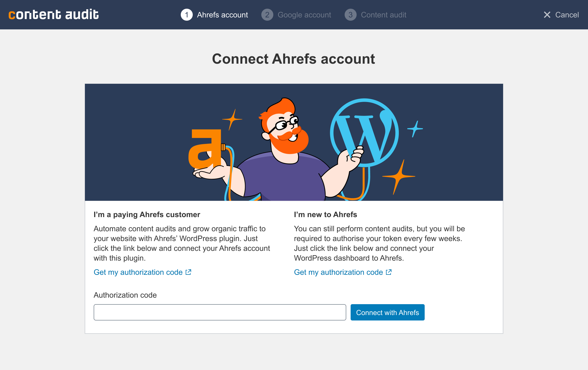588x370 pixels.
Task: Click the content audit logo
Action: point(53,15)
